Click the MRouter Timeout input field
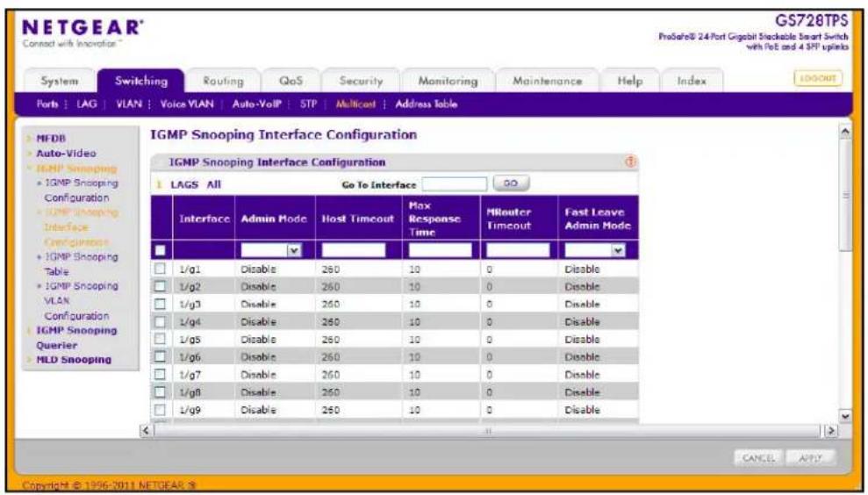The height and width of the screenshot is (495, 868). (518, 250)
